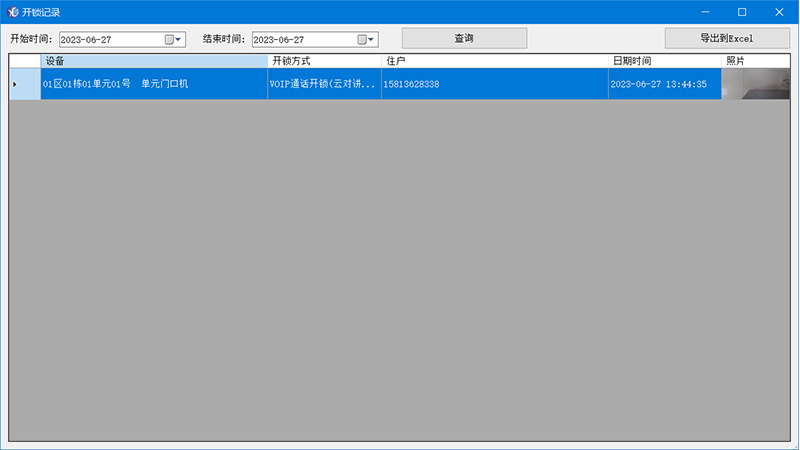
Task: Open the 结束时间 date picker dropdown
Action: [366, 39]
